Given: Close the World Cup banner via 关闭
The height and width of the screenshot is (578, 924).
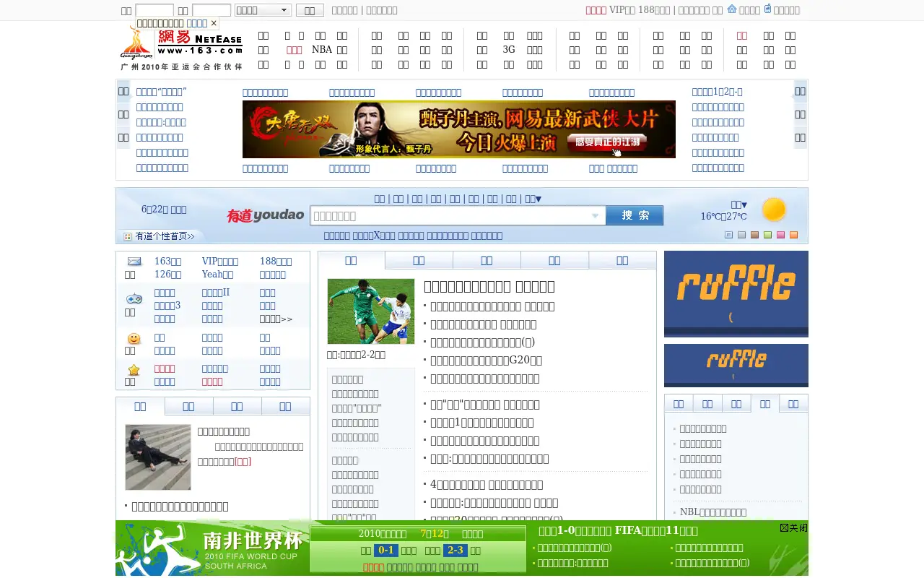Looking at the screenshot, I should pyautogui.click(x=793, y=528).
